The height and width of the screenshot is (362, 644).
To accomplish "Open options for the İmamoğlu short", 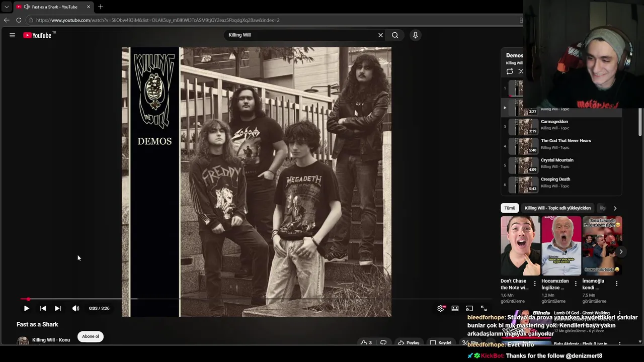I will (x=616, y=284).
